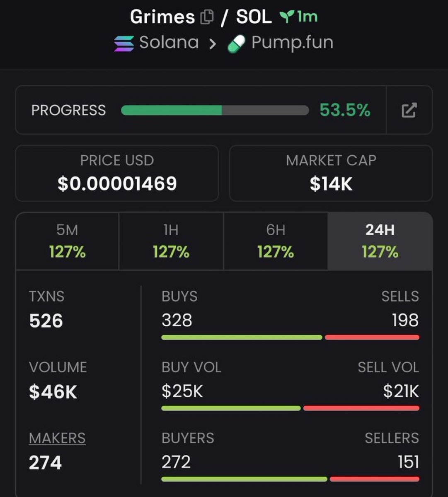Click the buy volume versus sell volume bar
This screenshot has height=497, width=448.
[290, 408]
